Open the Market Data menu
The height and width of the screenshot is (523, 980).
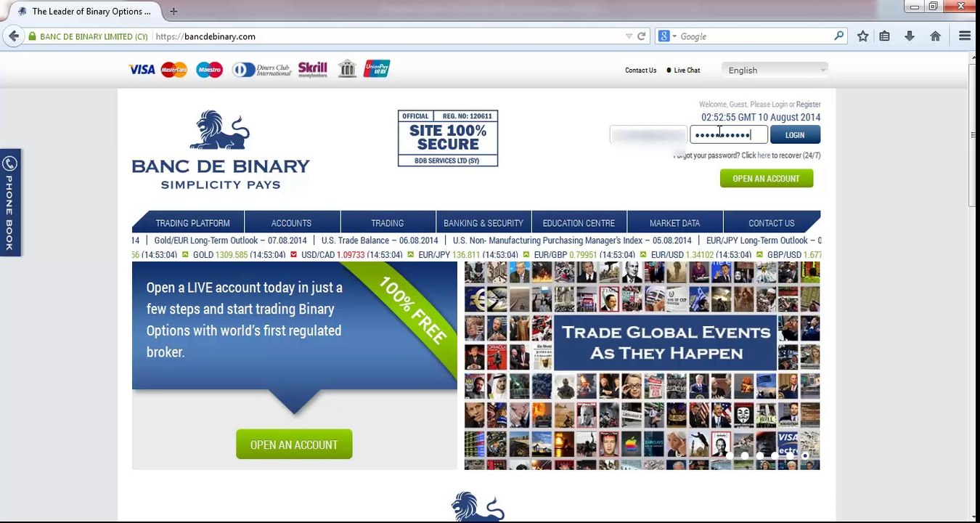click(x=675, y=223)
